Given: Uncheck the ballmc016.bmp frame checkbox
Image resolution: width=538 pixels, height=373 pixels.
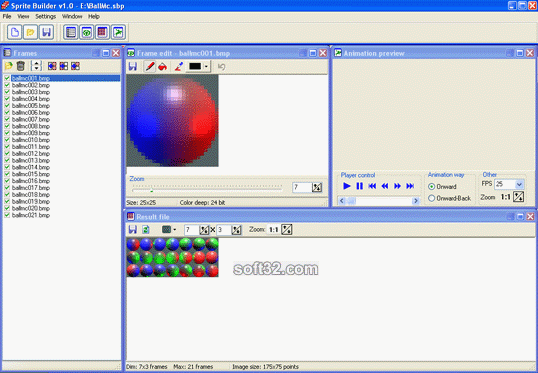Looking at the screenshot, I should click(x=7, y=181).
